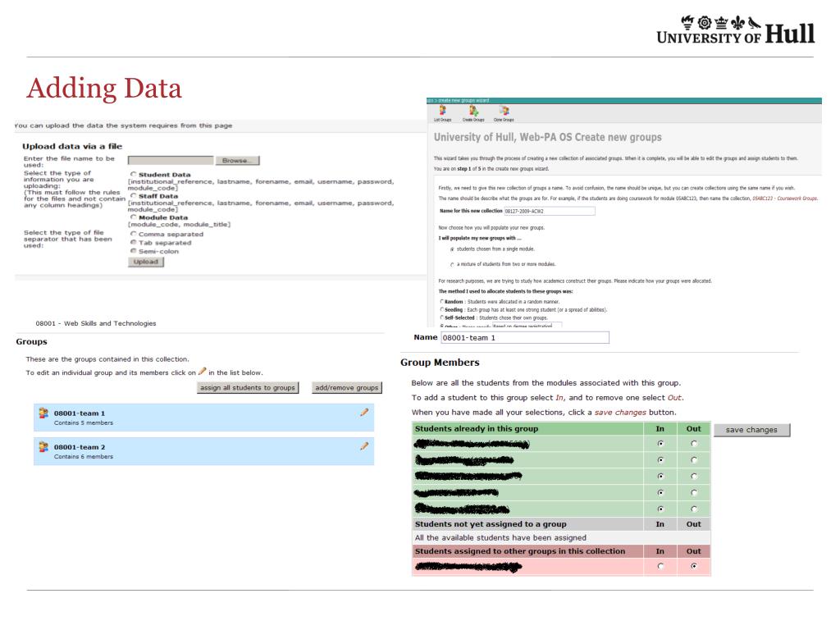
Task: Click the group icon beside 08001-team 1
Action: click(43, 413)
